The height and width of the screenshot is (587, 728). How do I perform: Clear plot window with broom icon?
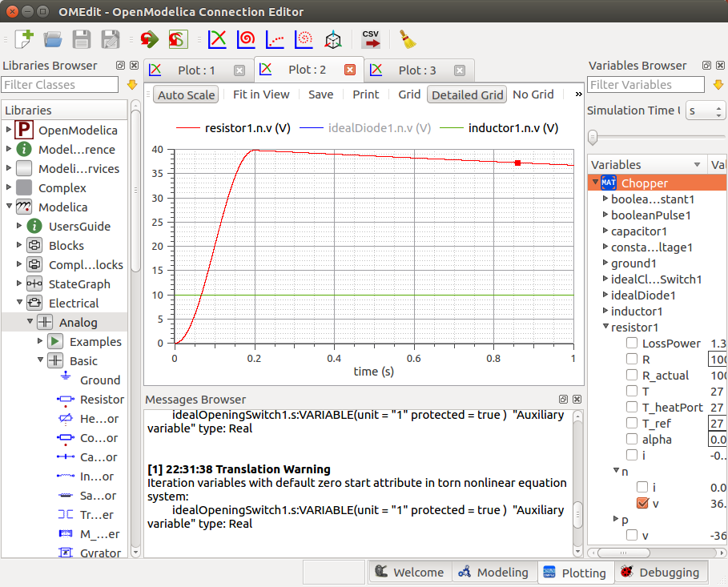point(408,39)
